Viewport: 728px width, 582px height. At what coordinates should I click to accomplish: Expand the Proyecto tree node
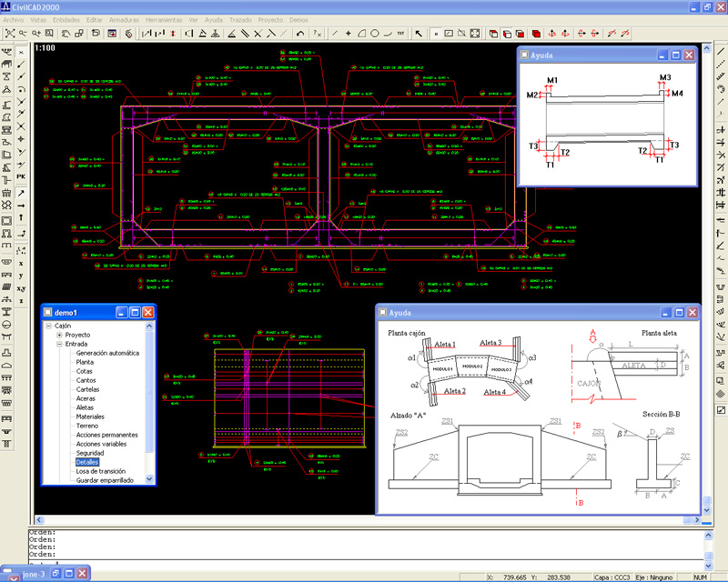pos(59,335)
